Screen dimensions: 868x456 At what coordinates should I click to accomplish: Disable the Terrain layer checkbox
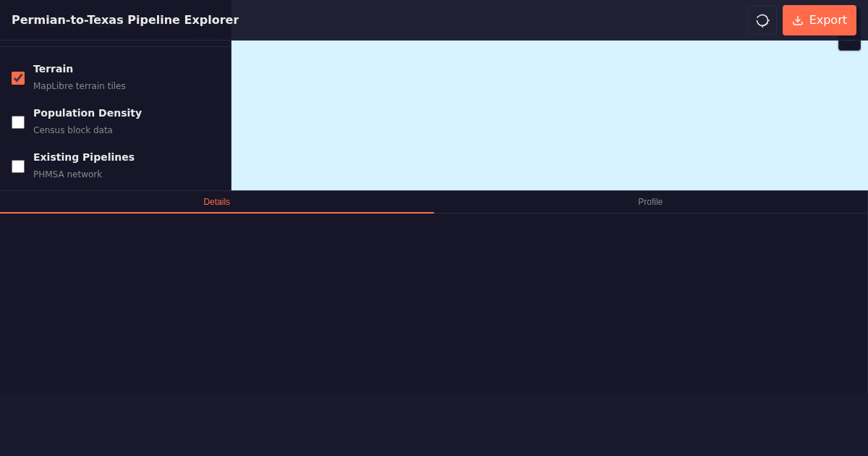tap(18, 78)
